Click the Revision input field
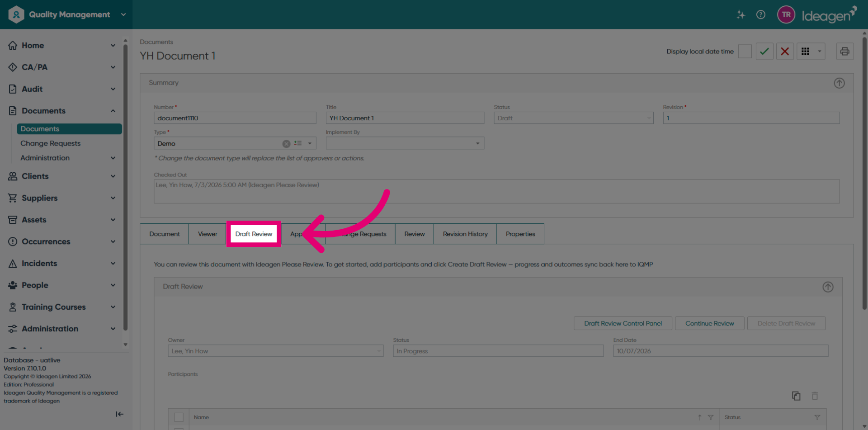Viewport: 868px width, 430px height. click(751, 118)
